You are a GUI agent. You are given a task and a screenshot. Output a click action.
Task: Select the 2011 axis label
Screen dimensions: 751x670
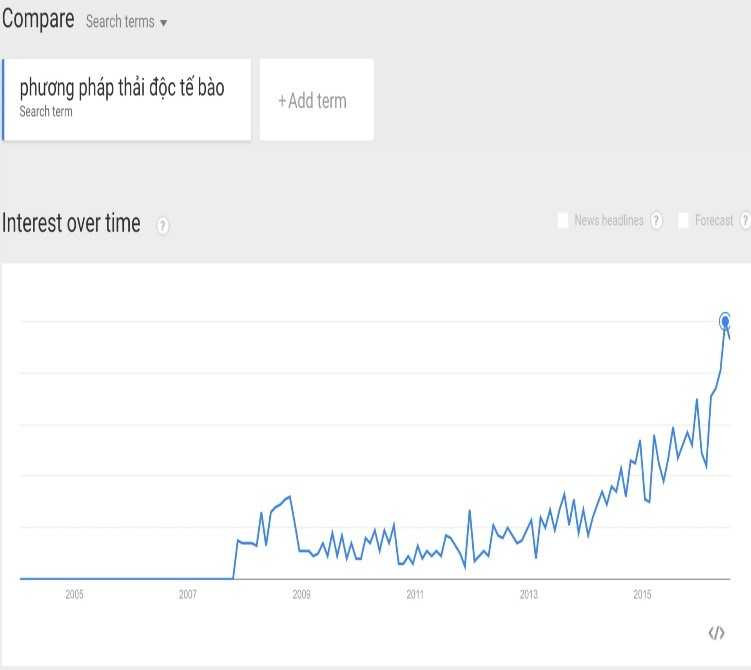[x=415, y=595]
